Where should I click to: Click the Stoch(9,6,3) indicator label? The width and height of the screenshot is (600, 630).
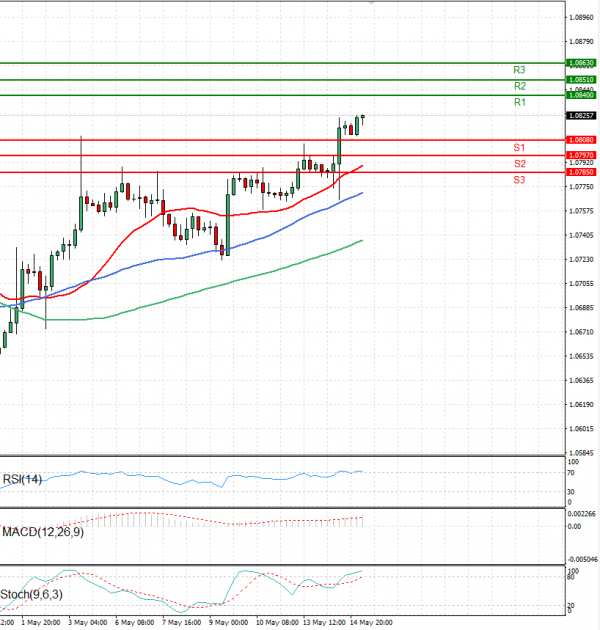31,594
